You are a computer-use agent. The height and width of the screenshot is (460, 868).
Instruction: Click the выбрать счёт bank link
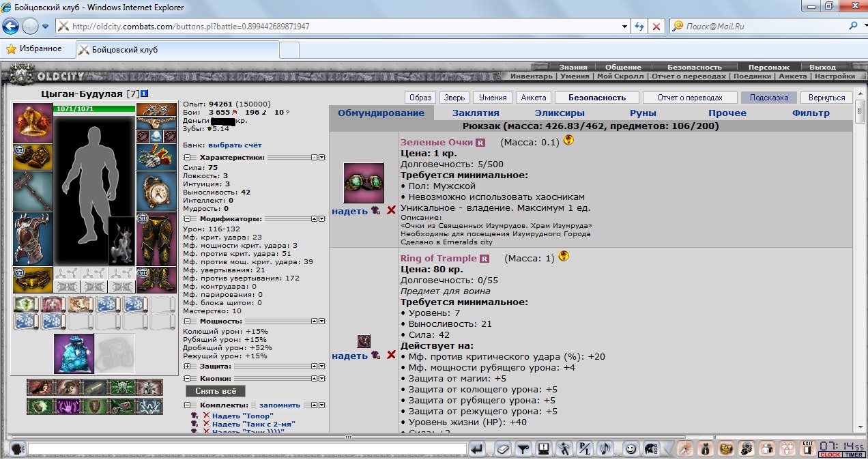(x=235, y=145)
